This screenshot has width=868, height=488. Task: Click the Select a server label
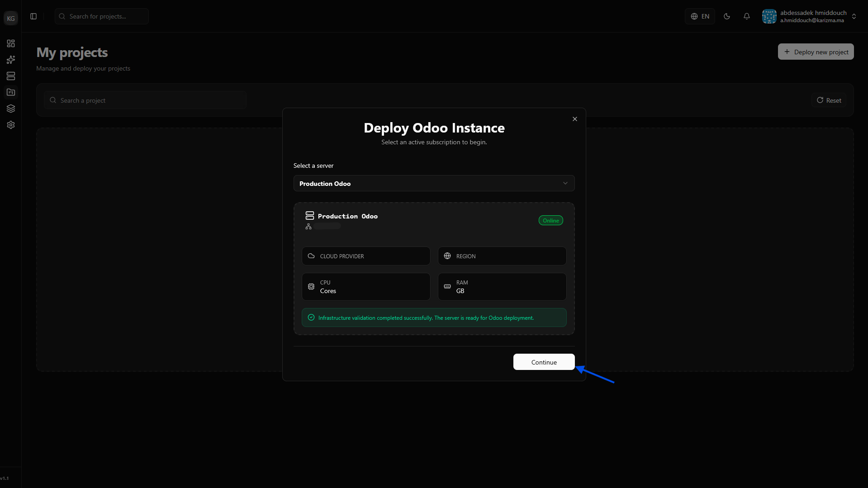click(x=313, y=166)
